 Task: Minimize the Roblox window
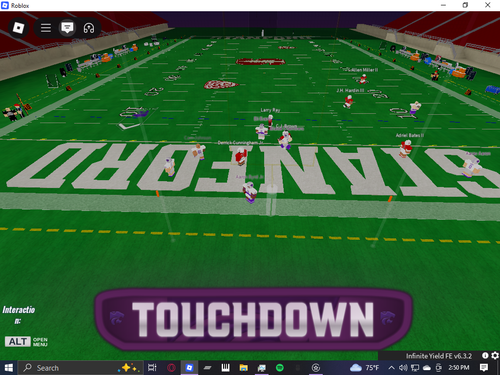coord(443,5)
